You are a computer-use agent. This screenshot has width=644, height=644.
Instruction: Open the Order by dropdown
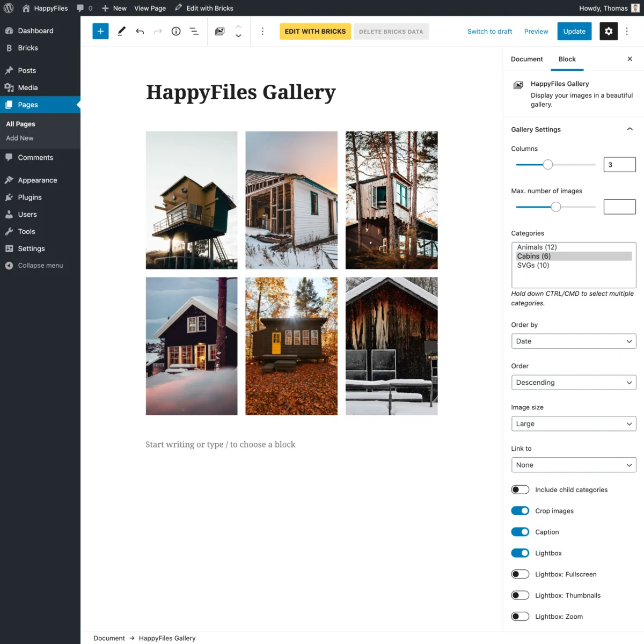pyautogui.click(x=573, y=341)
